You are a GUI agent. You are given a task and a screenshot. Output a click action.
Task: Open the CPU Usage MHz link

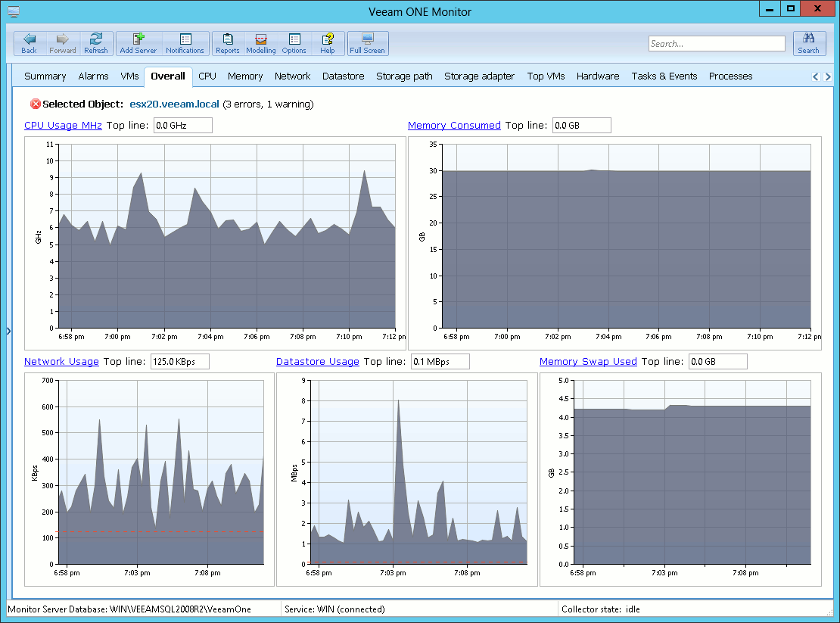click(64, 126)
